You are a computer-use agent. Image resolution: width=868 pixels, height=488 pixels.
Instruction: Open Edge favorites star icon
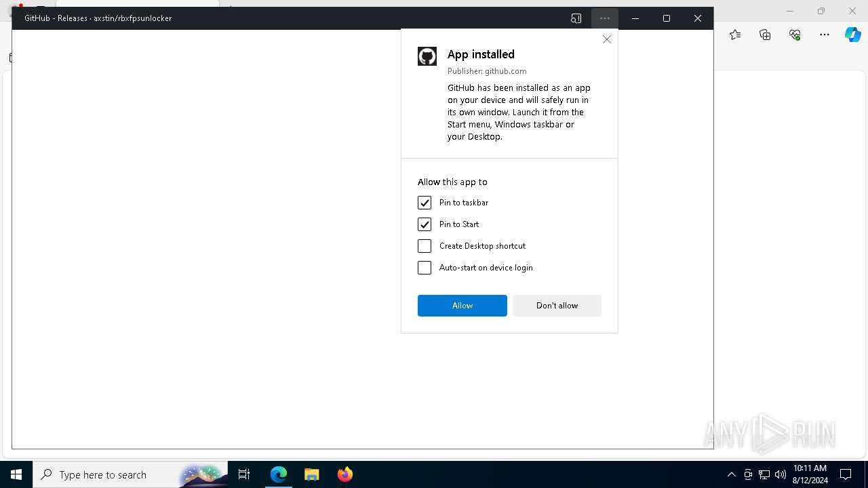[x=735, y=35]
